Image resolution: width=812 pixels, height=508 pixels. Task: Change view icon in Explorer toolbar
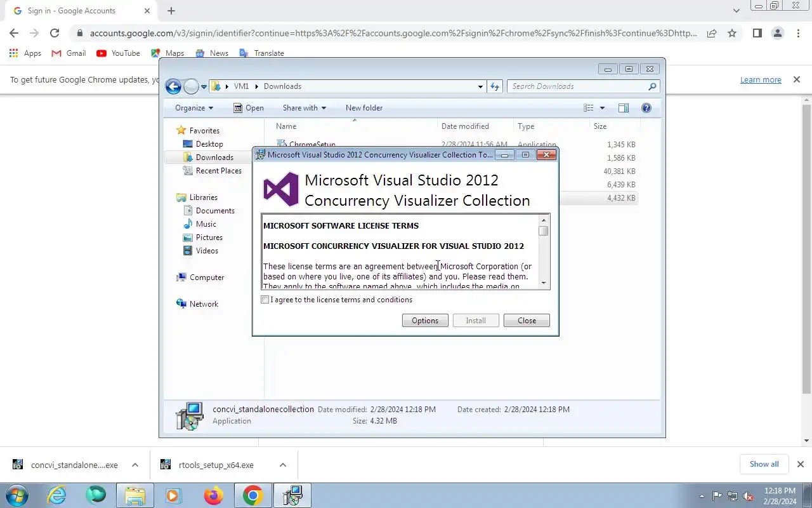click(589, 108)
